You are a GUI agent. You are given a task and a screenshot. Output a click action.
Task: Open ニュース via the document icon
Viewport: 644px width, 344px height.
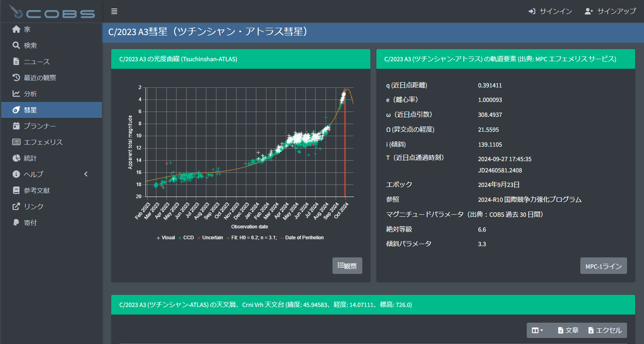[x=16, y=62]
